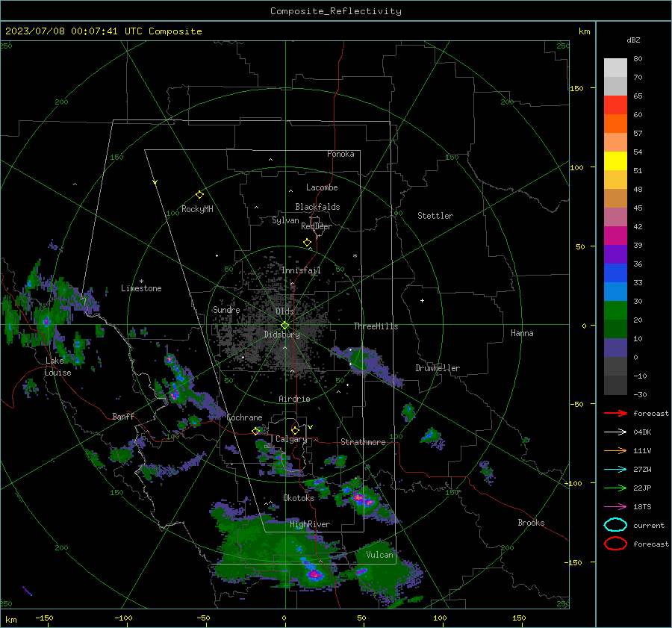This screenshot has width=672, height=628.
Task: Select the 80 dBZ light gray swatch
Action: 615,68
